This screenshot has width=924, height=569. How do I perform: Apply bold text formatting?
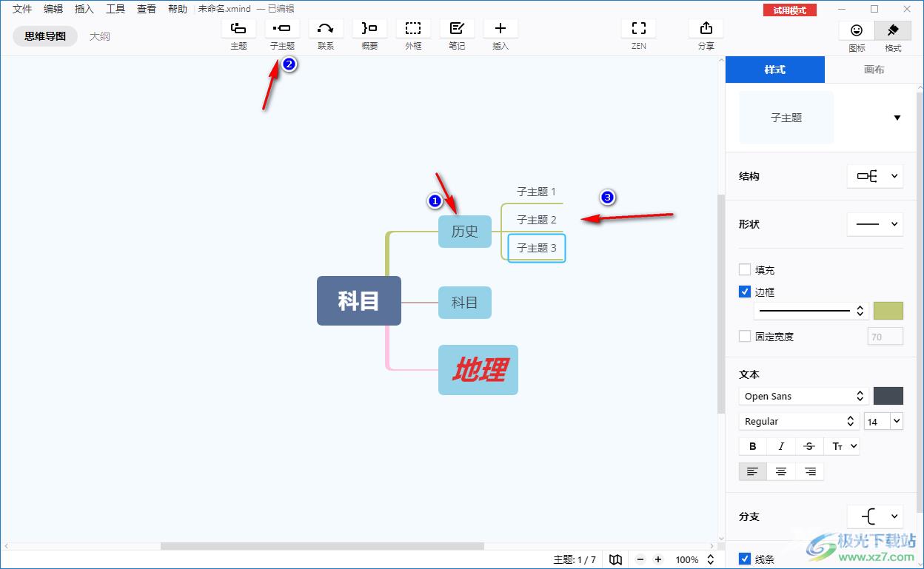pyautogui.click(x=753, y=446)
